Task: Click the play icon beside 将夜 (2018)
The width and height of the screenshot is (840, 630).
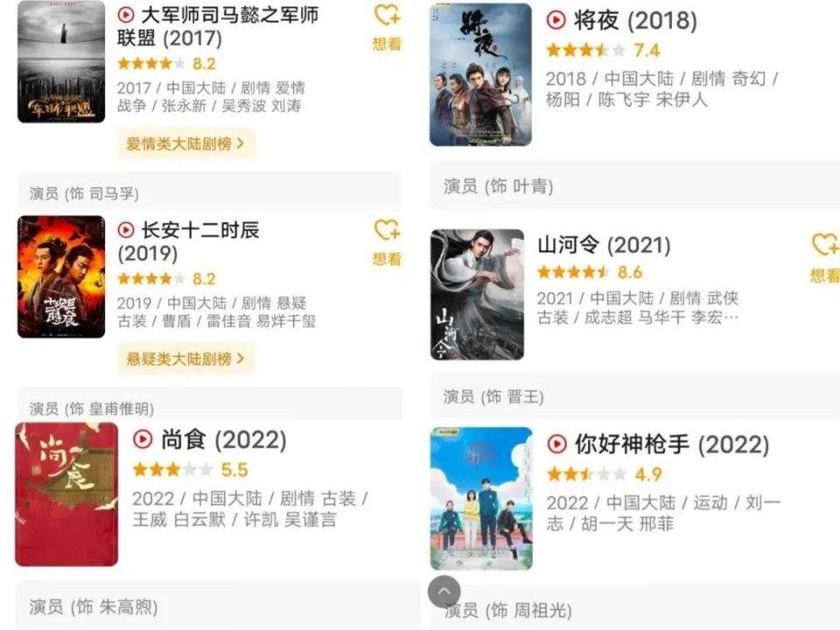Action: click(556, 20)
